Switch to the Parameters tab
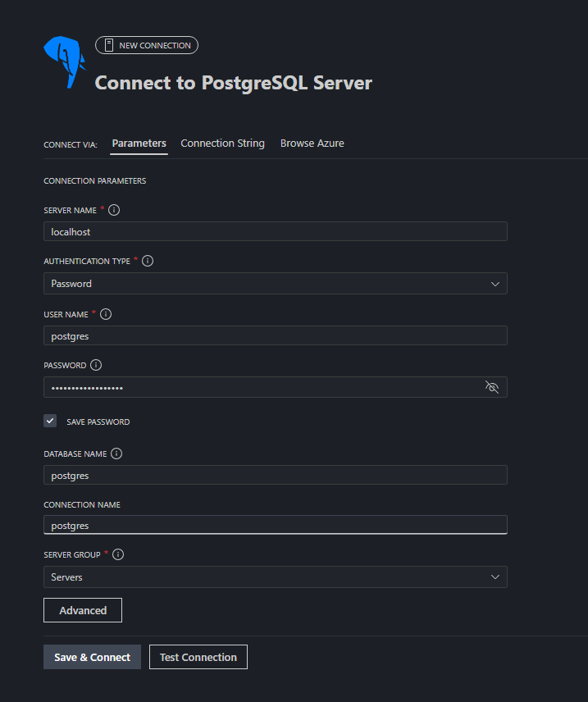The width and height of the screenshot is (588, 702). 139,144
